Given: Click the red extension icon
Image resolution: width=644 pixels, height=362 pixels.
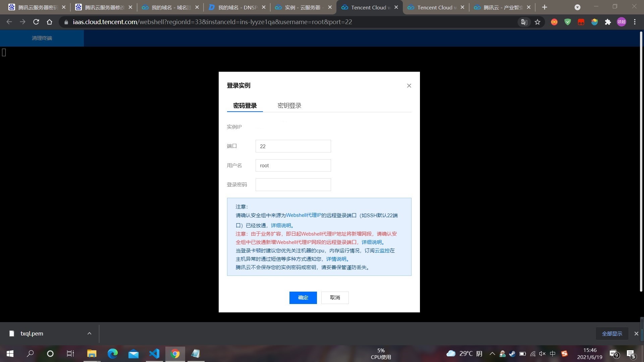Looking at the screenshot, I should (x=581, y=22).
